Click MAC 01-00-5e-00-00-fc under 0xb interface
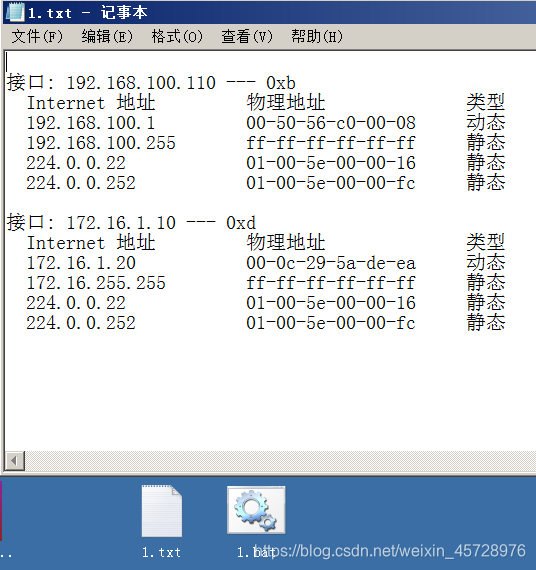This screenshot has width=536, height=570. tap(331, 183)
